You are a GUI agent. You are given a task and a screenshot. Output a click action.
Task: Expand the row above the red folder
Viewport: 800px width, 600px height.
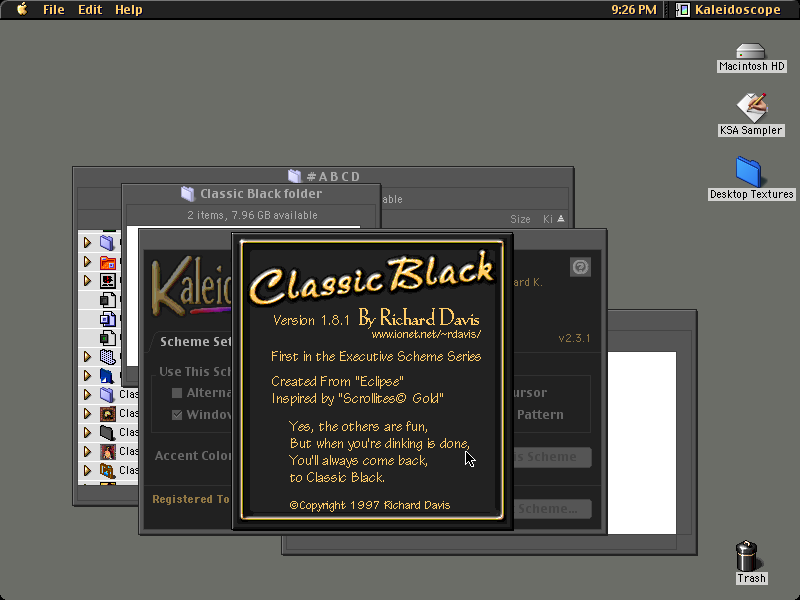click(87, 242)
